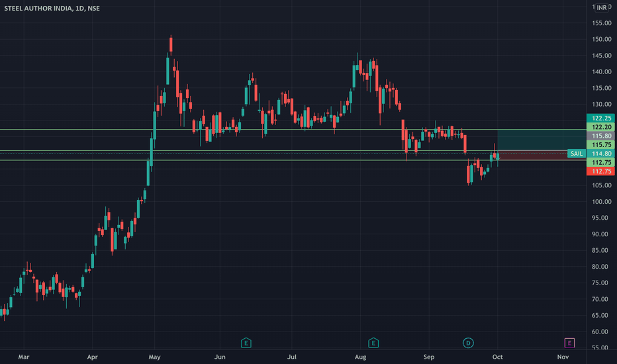Click the purple upcoming earnings E marker near Nov
This screenshot has height=364, width=617.
569,343
